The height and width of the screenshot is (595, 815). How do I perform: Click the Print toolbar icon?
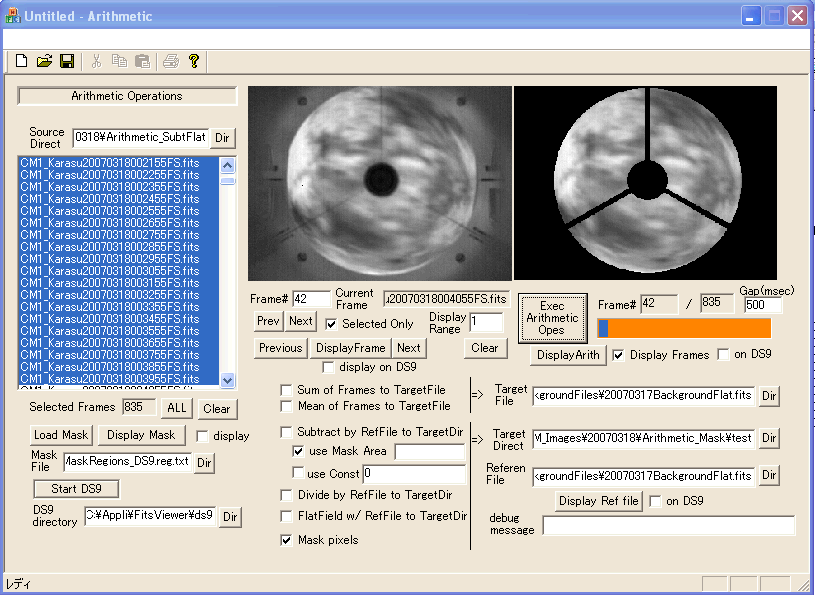click(171, 61)
